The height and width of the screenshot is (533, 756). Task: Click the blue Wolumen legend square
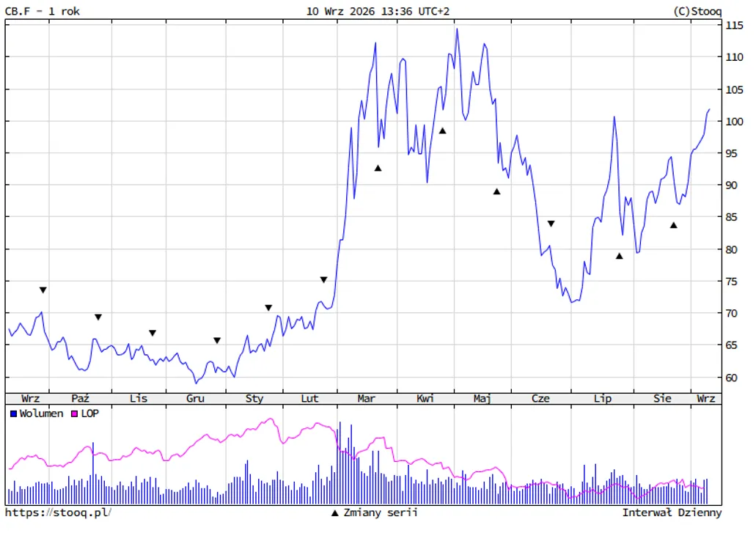point(13,414)
